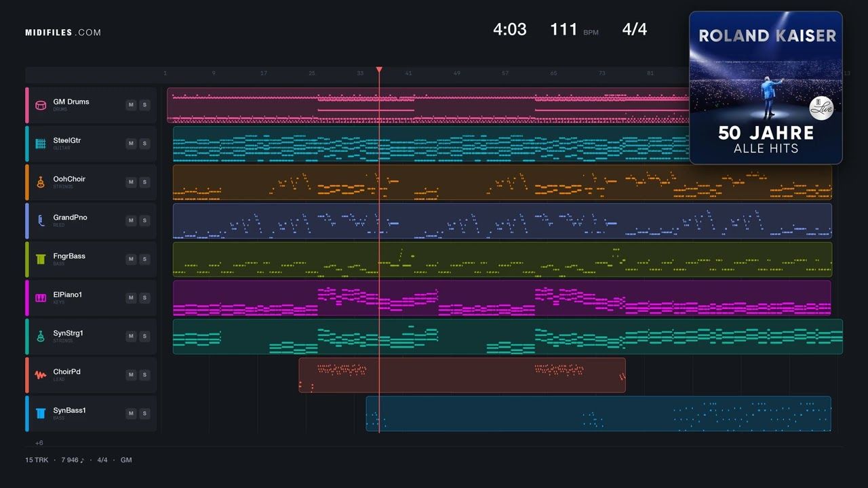Jump to bar 25 on the ruler
Image resolution: width=868 pixels, height=488 pixels.
point(312,73)
